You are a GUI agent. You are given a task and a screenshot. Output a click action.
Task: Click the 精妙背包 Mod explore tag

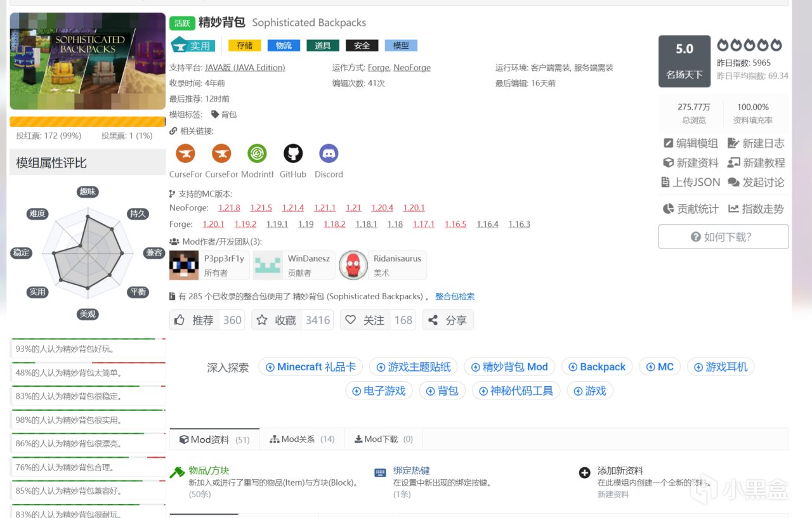coord(509,366)
